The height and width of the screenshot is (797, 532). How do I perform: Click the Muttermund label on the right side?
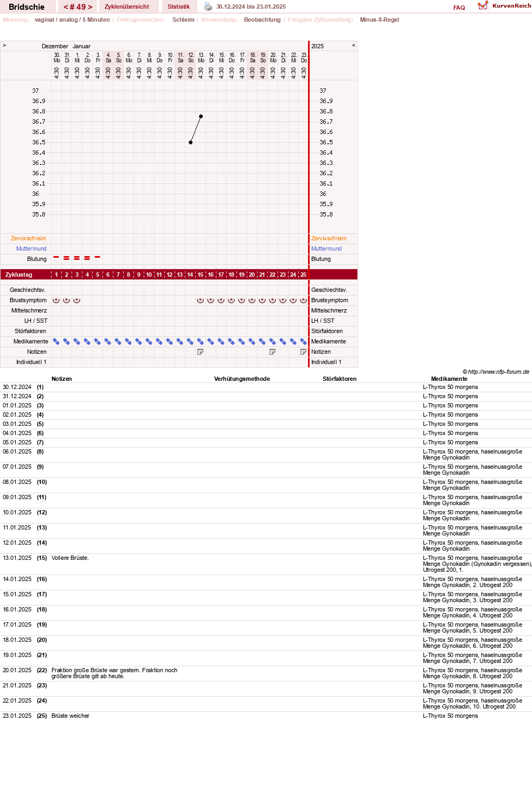[326, 249]
